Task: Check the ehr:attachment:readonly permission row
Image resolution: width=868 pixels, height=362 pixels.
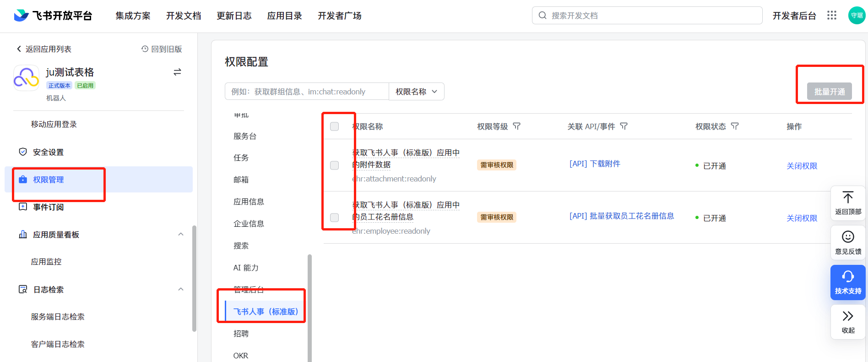Action: pyautogui.click(x=335, y=165)
